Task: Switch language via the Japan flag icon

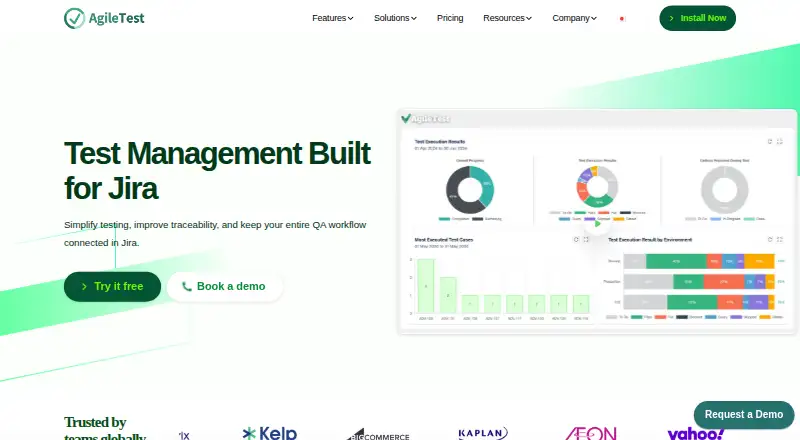Action: (x=622, y=19)
